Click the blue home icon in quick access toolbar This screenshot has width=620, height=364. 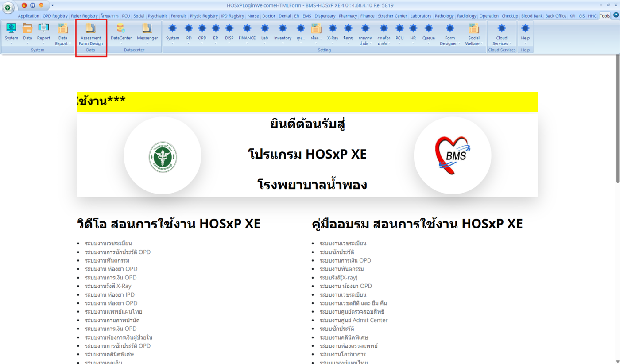click(32, 5)
